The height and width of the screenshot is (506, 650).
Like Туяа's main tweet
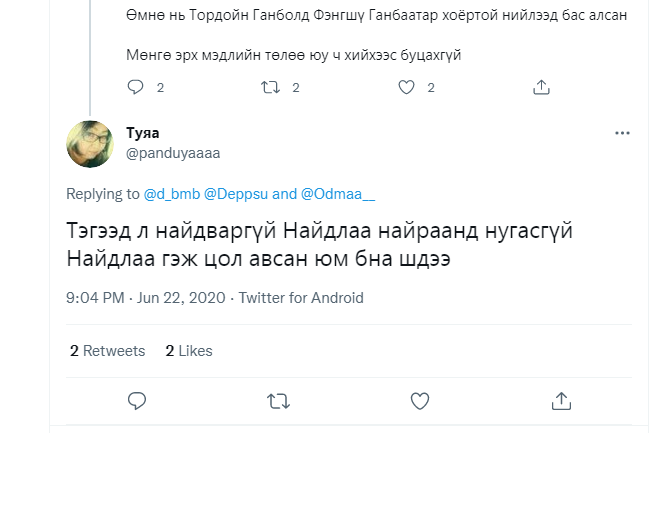click(x=420, y=401)
